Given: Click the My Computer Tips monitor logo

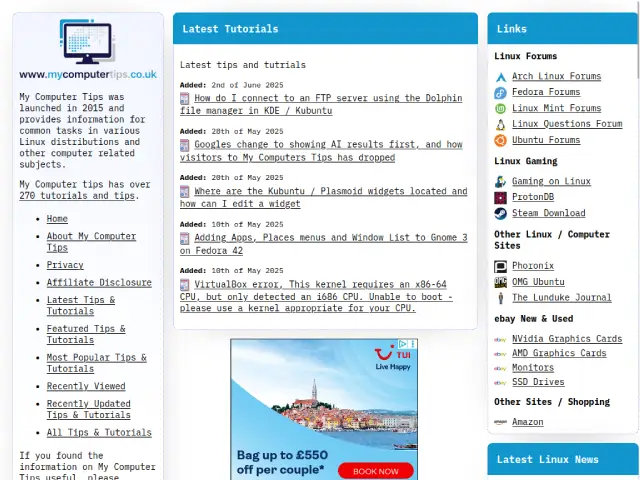Looking at the screenshot, I should click(87, 41).
